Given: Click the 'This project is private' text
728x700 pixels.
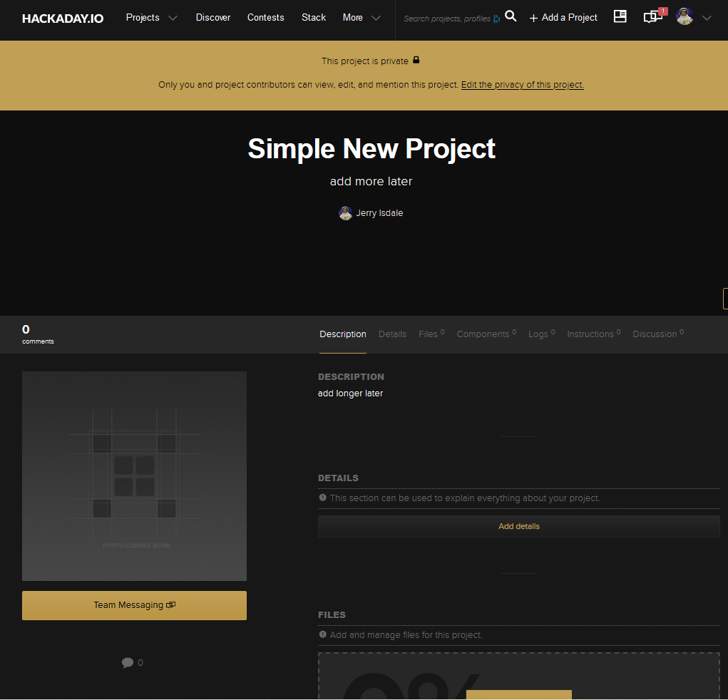Looking at the screenshot, I should (x=365, y=61).
